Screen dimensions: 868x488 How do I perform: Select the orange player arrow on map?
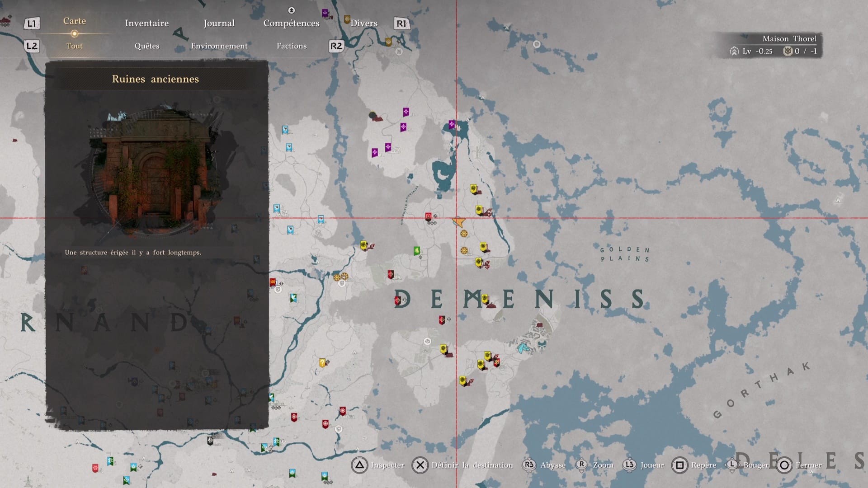point(458,221)
